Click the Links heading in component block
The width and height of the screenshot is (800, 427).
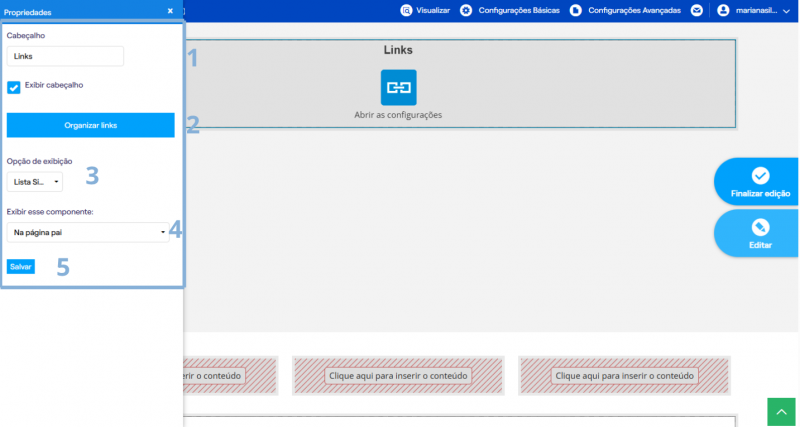(x=398, y=50)
